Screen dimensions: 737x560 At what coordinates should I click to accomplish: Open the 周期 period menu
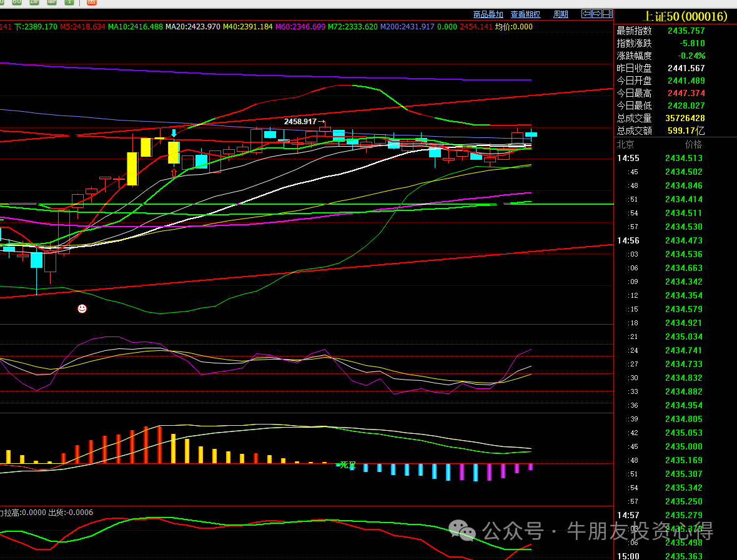[561, 14]
